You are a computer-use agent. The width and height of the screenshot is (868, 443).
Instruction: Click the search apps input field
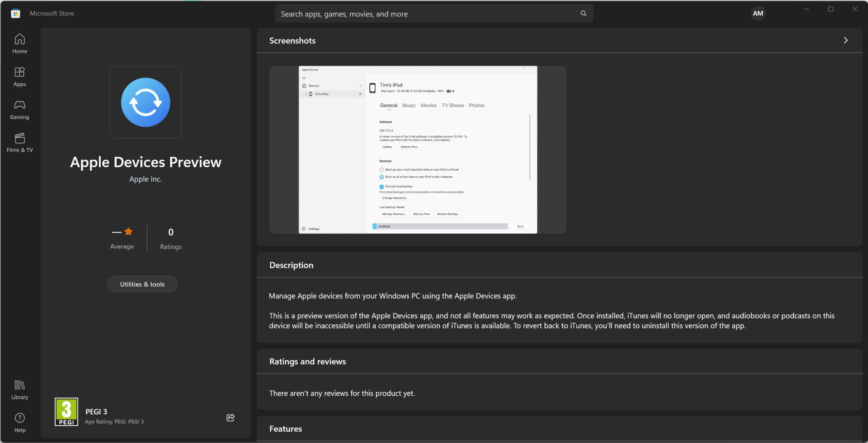tap(427, 14)
